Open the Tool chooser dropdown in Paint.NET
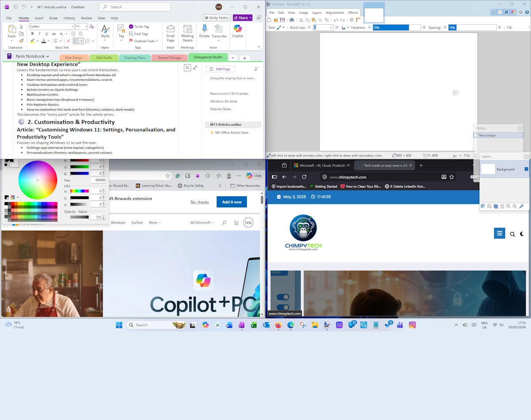 284,27
